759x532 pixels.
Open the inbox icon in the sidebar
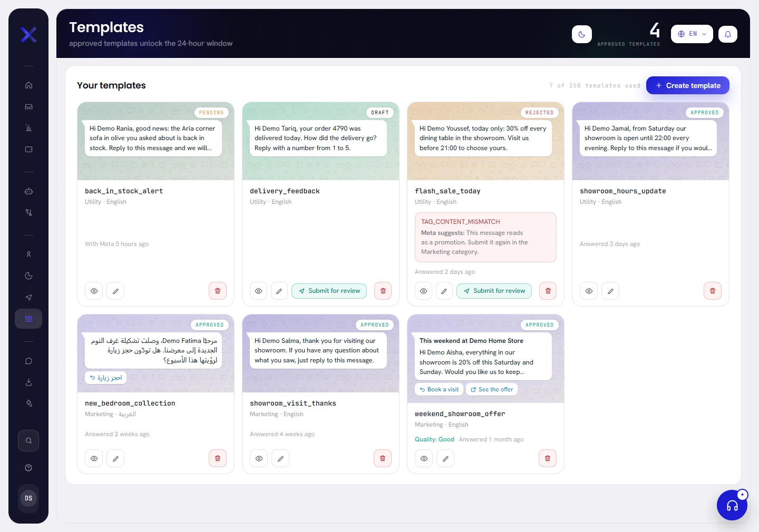point(28,106)
